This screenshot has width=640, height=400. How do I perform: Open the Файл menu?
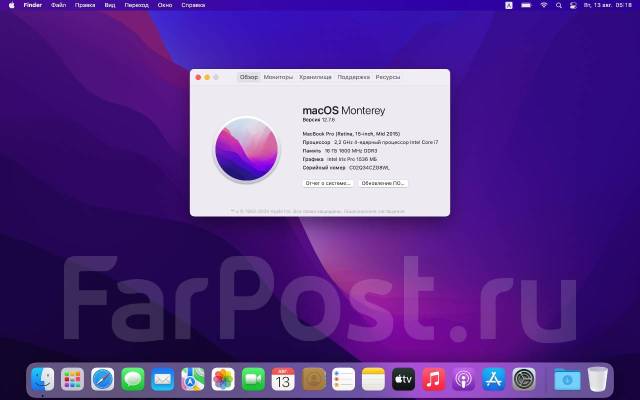58,5
